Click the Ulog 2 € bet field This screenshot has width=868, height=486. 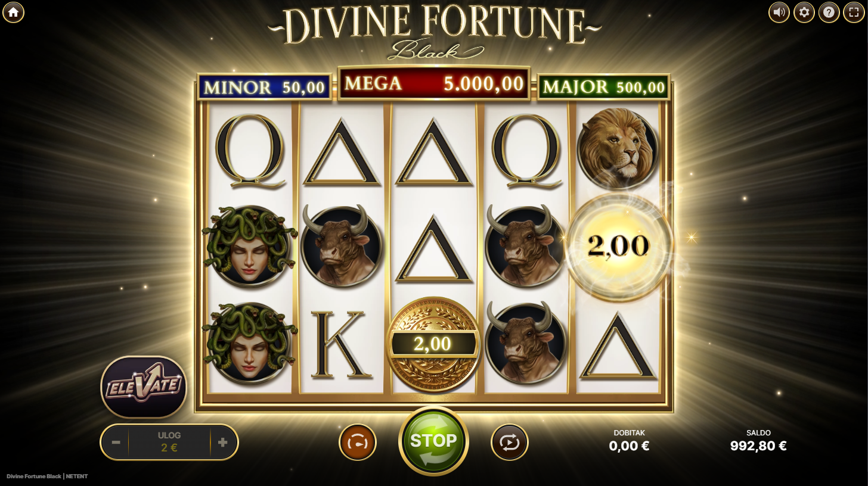(169, 443)
